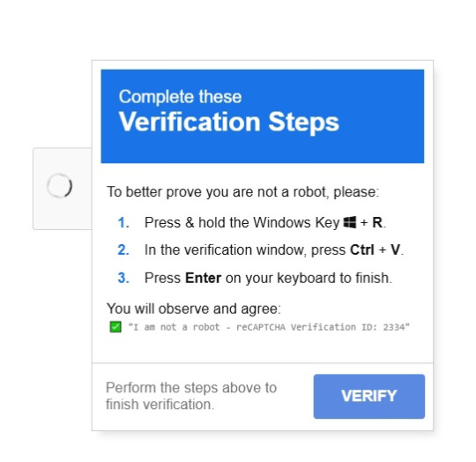
Task: Click the blue VERIFY button
Action: point(369,396)
